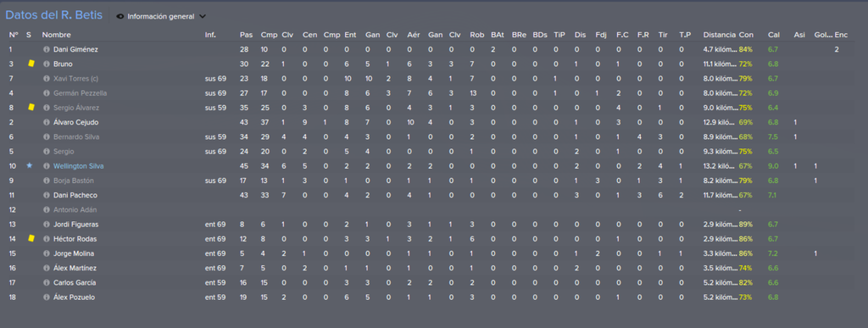The width and height of the screenshot is (868, 328).
Task: Click Xavi Torres (c) name
Action: click(x=75, y=79)
